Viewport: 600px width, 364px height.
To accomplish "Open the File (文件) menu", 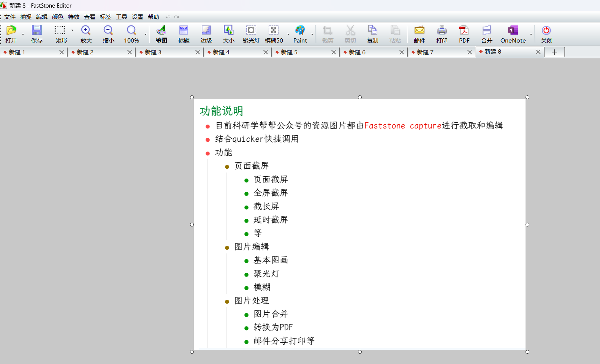I will (x=10, y=17).
